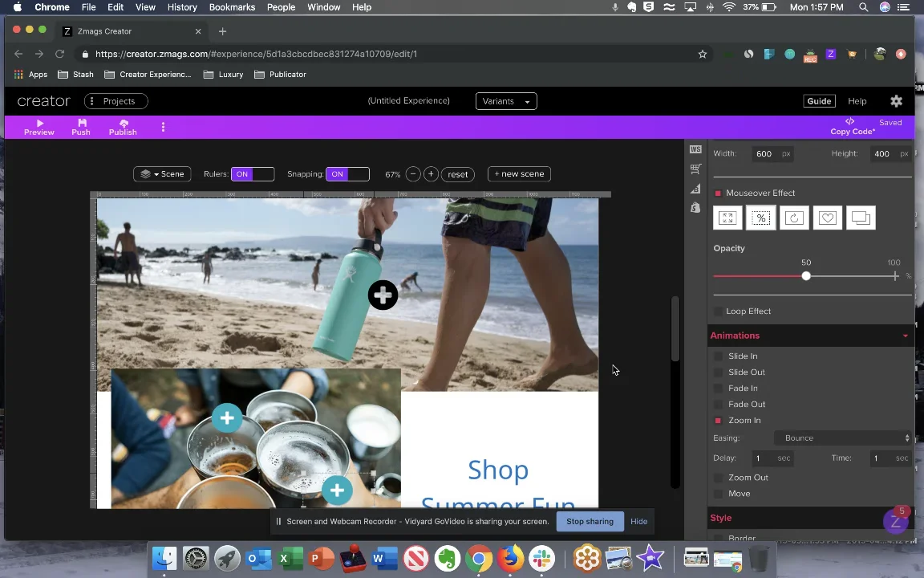Image resolution: width=924 pixels, height=578 pixels.
Task: Collapse the Animations section
Action: tap(905, 336)
